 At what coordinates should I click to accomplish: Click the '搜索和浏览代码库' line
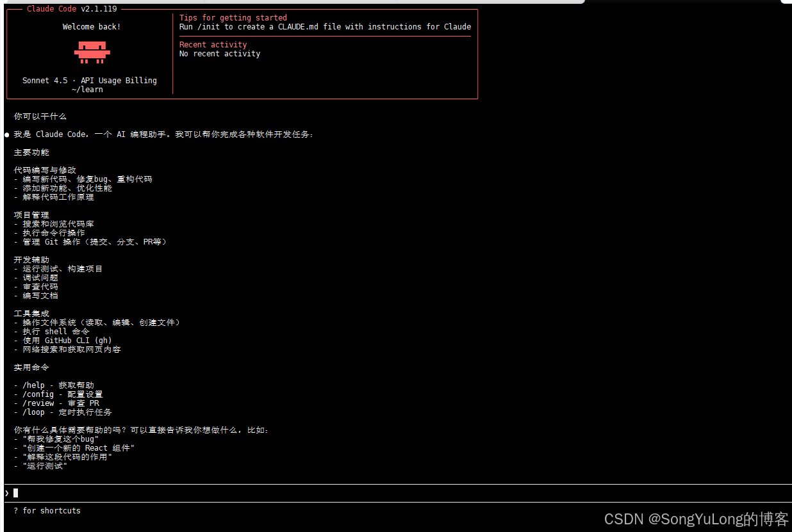tap(54, 224)
